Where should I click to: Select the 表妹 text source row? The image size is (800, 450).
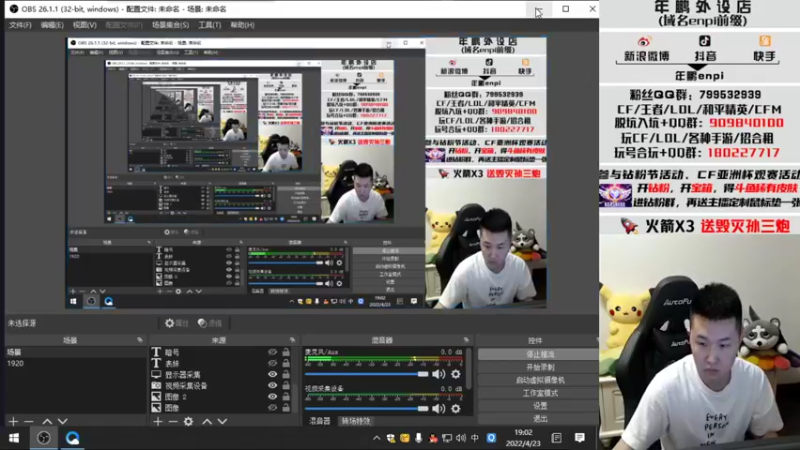click(221, 363)
